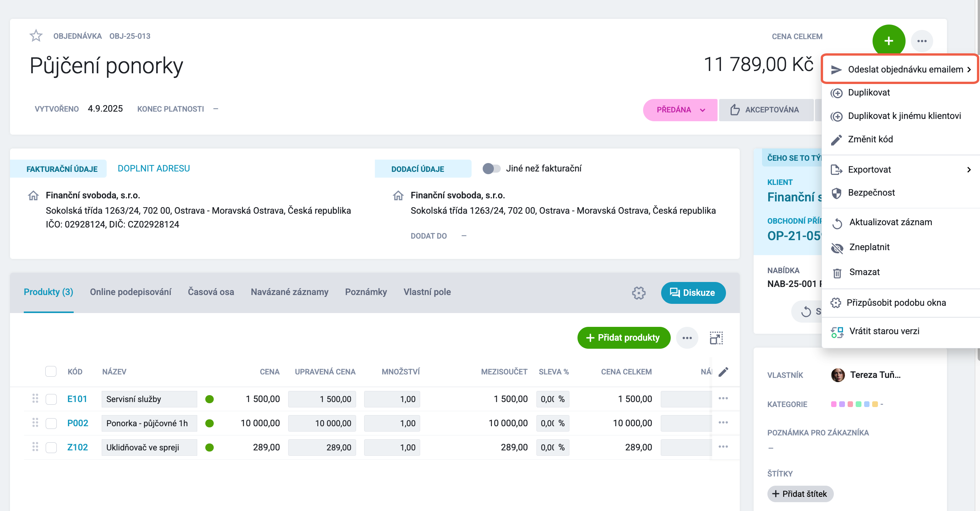The image size is (980, 511).
Task: Click the green plus add button
Action: pos(889,41)
